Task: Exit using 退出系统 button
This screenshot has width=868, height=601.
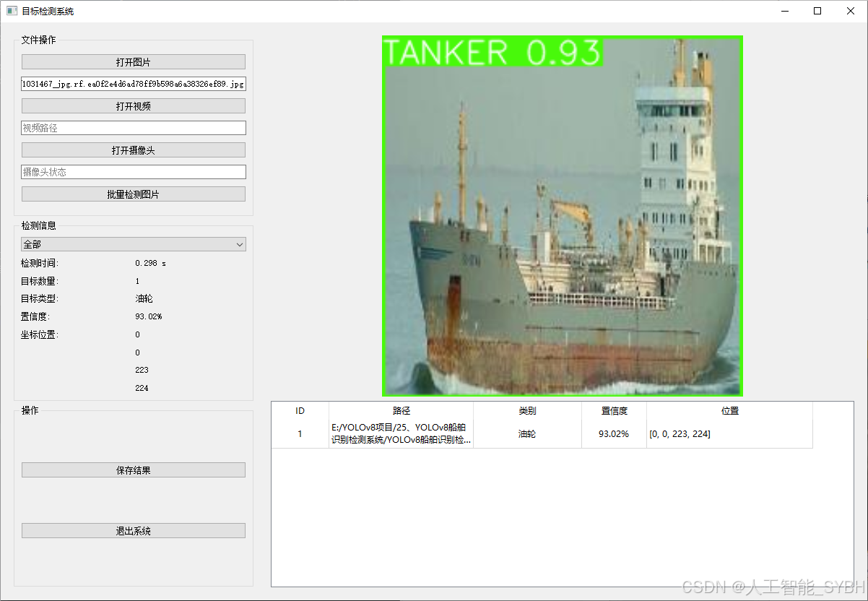Action: point(134,531)
